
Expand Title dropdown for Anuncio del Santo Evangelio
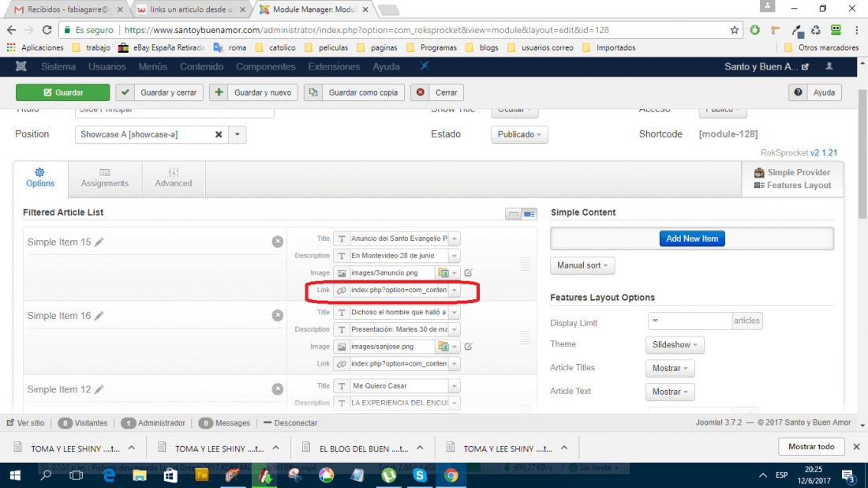point(454,238)
